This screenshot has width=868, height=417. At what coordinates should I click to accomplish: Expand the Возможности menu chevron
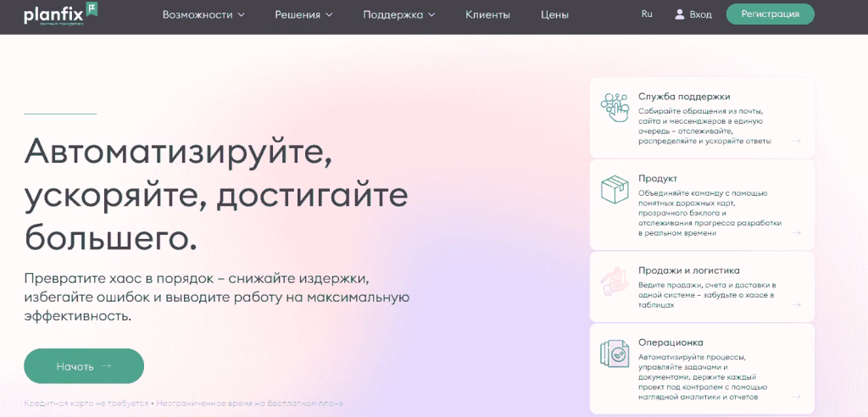pos(241,15)
